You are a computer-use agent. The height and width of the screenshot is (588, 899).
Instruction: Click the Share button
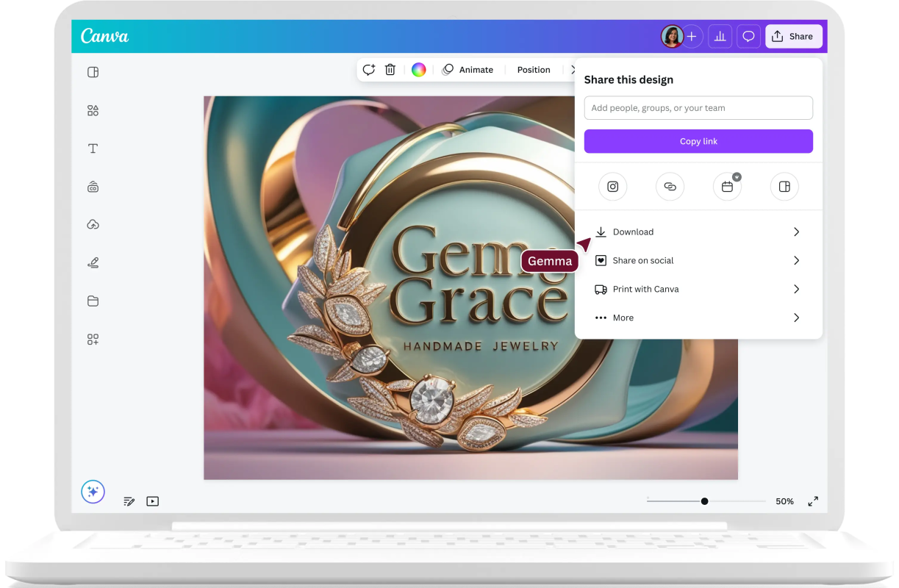793,37
